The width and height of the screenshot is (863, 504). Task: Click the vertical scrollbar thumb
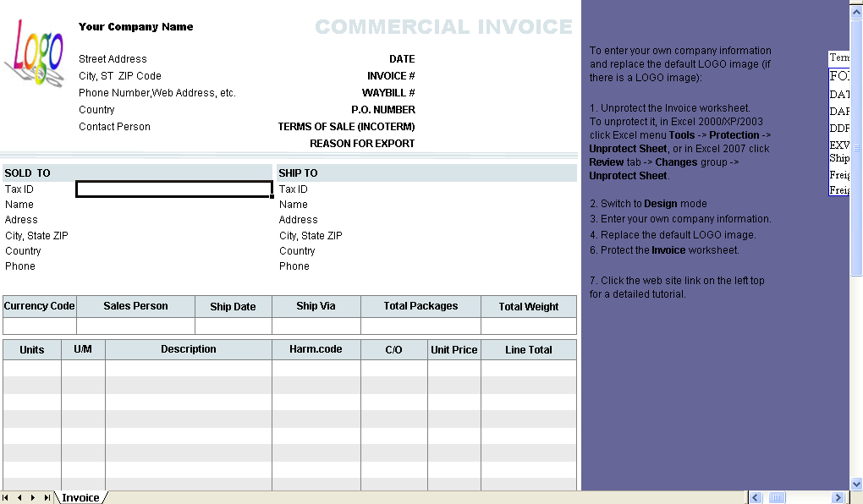856,147
